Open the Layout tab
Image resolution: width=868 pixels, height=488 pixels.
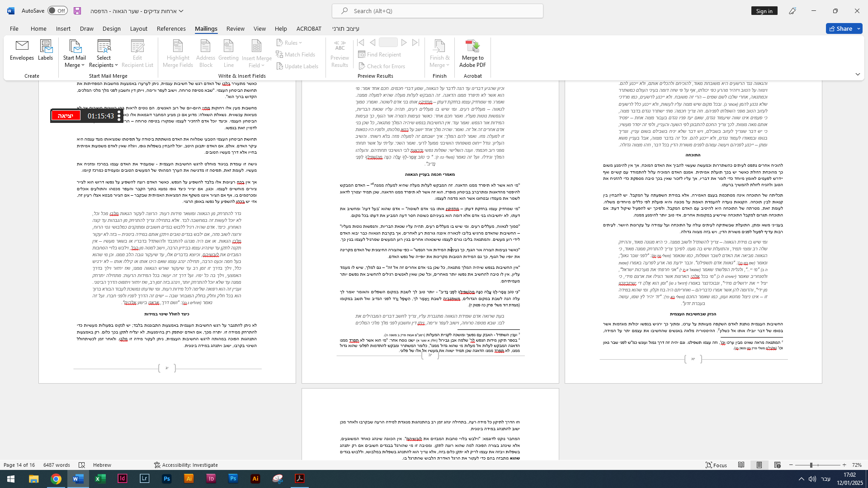[139, 28]
